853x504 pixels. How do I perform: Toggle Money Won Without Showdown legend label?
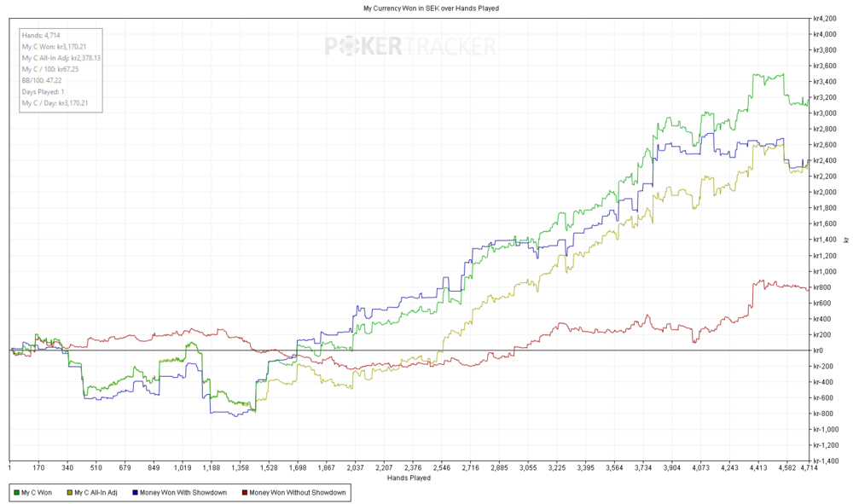pyautogui.click(x=297, y=492)
